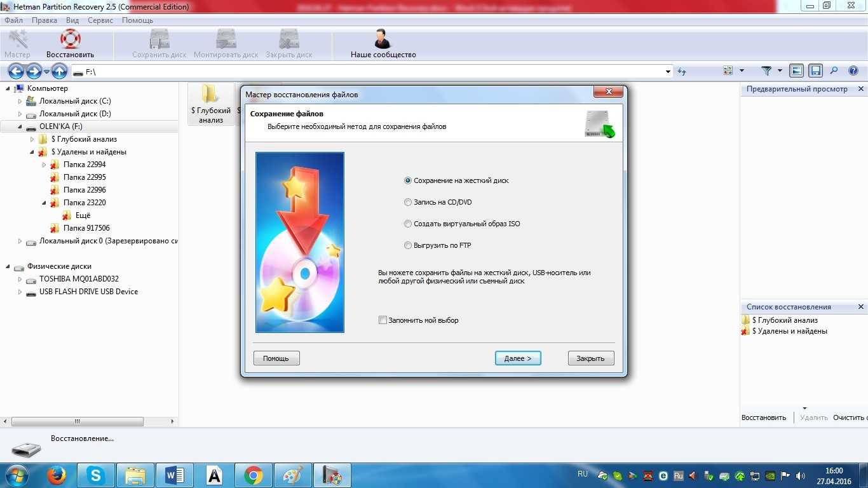The height and width of the screenshot is (488, 868).
Task: Open the Помощь menu
Action: [137, 20]
